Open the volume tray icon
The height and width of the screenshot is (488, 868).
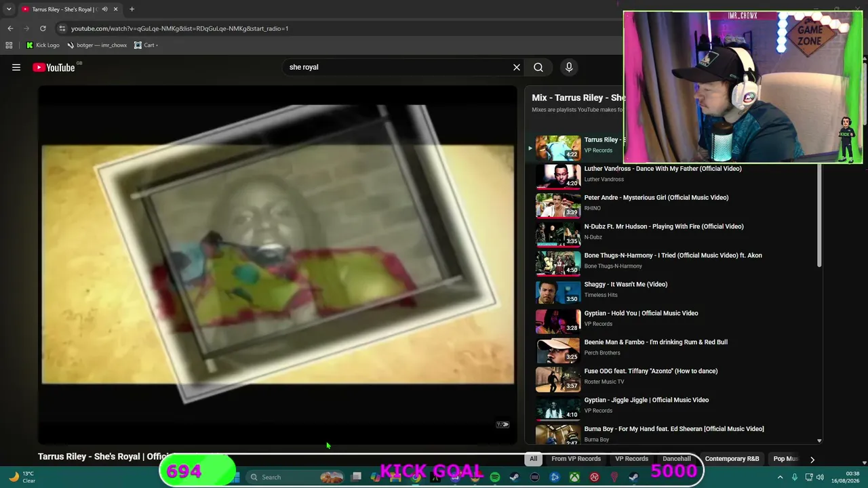821,477
